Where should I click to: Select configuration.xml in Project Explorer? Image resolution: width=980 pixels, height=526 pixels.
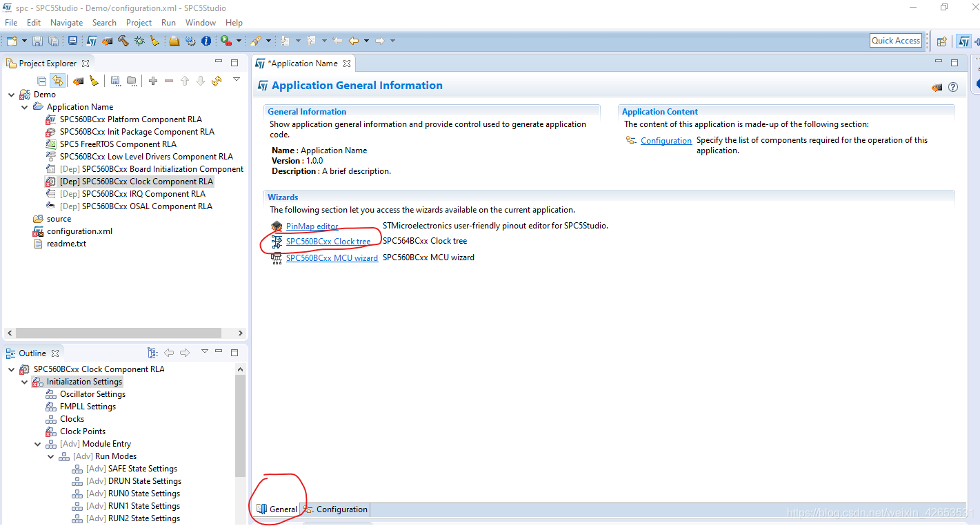pos(79,231)
